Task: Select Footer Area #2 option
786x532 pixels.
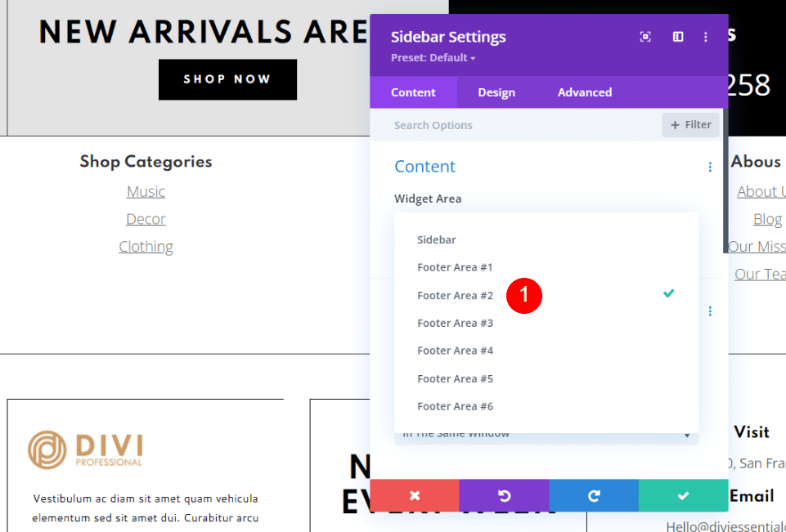Action: 456,295
